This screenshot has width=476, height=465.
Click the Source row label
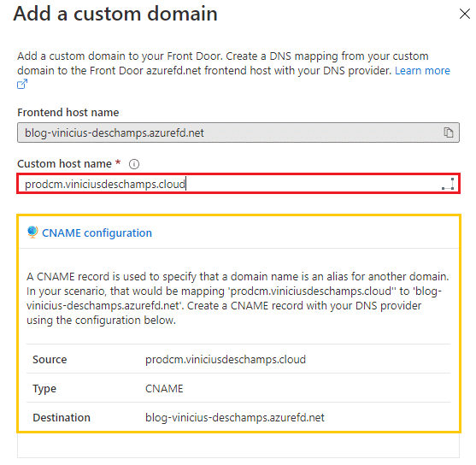(x=50, y=360)
